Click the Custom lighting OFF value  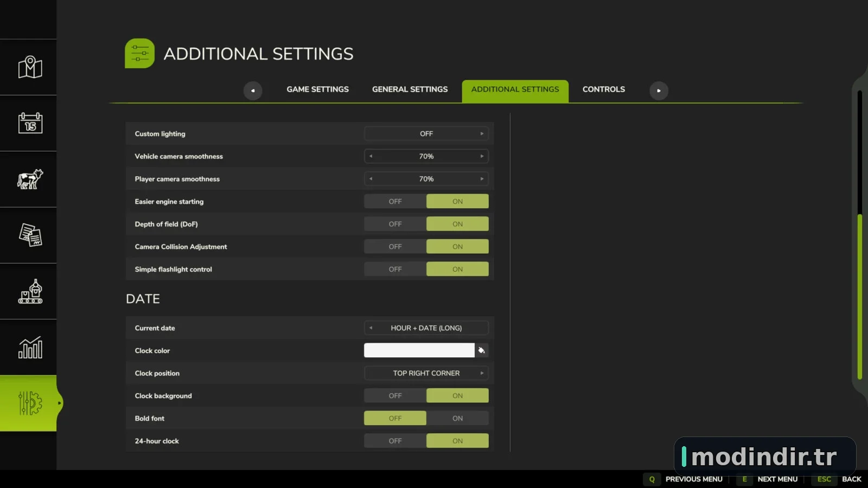click(426, 133)
